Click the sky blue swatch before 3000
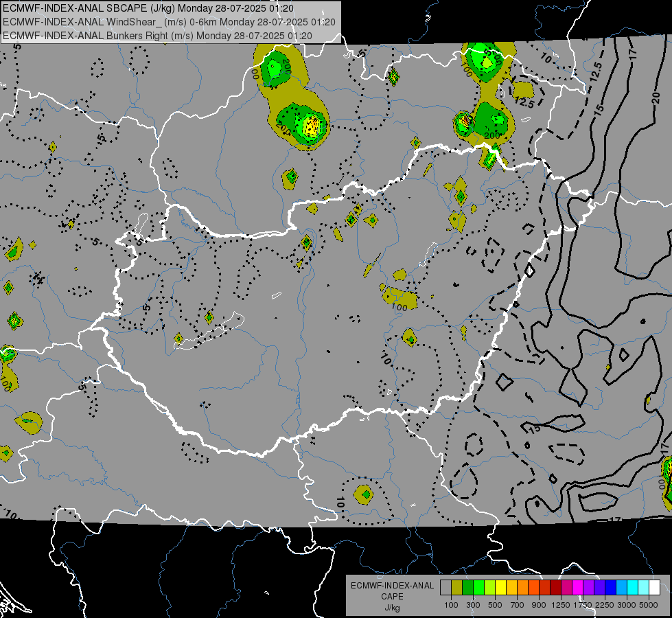672x618 pixels. tap(621, 587)
